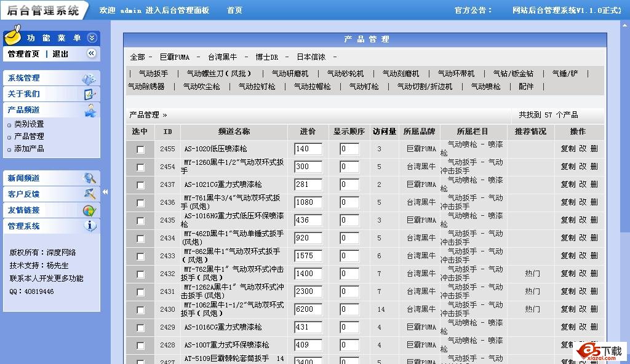Click the 产品频道 person icon
630x364 pixels.
[x=90, y=110]
